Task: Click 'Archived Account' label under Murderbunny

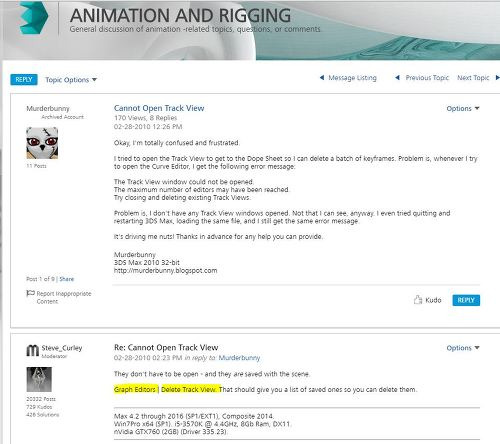Action: [x=62, y=117]
